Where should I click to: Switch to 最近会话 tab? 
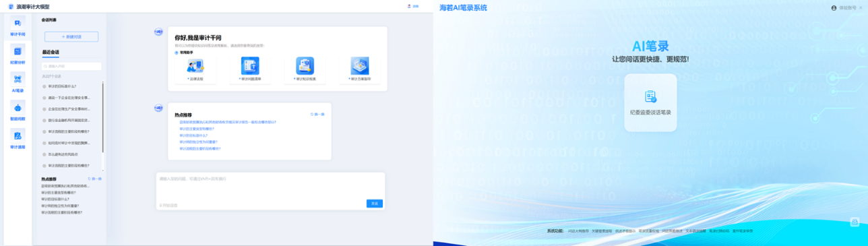51,52
